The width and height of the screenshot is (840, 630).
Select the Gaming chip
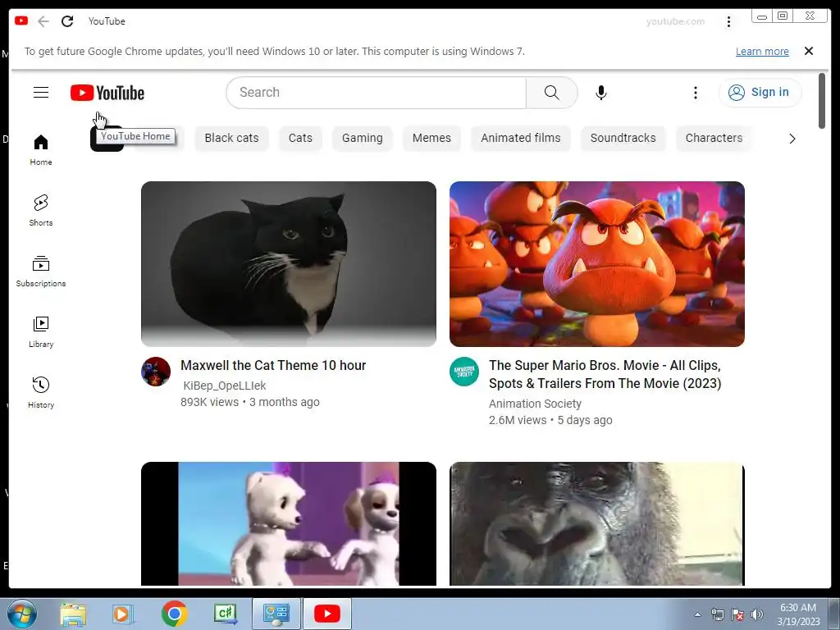362,138
